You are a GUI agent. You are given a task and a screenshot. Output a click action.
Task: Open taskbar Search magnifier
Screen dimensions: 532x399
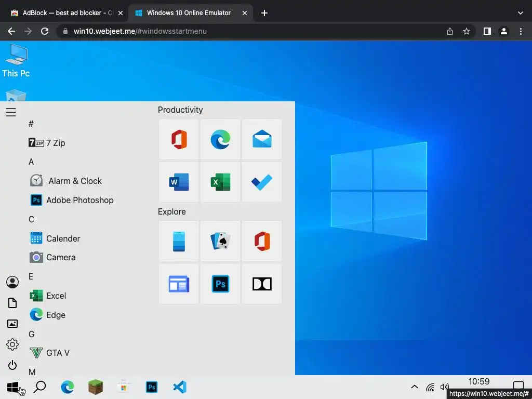point(39,387)
